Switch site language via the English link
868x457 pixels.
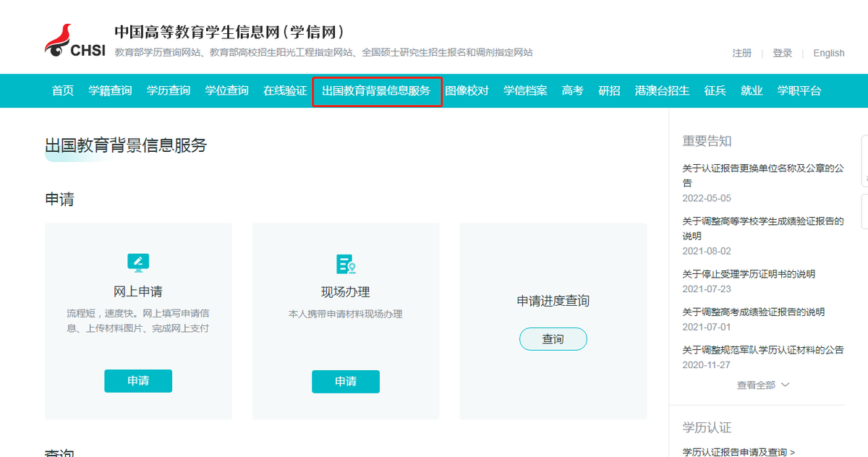pyautogui.click(x=828, y=53)
